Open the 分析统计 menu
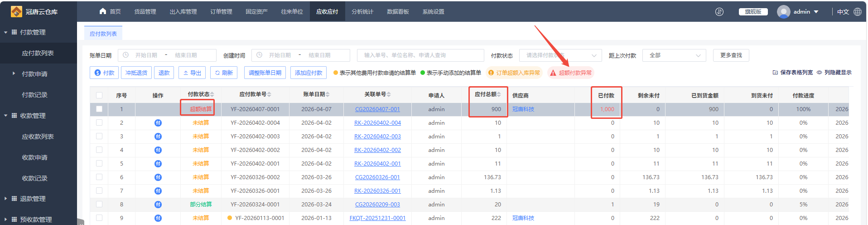The height and width of the screenshot is (225, 868). [362, 11]
